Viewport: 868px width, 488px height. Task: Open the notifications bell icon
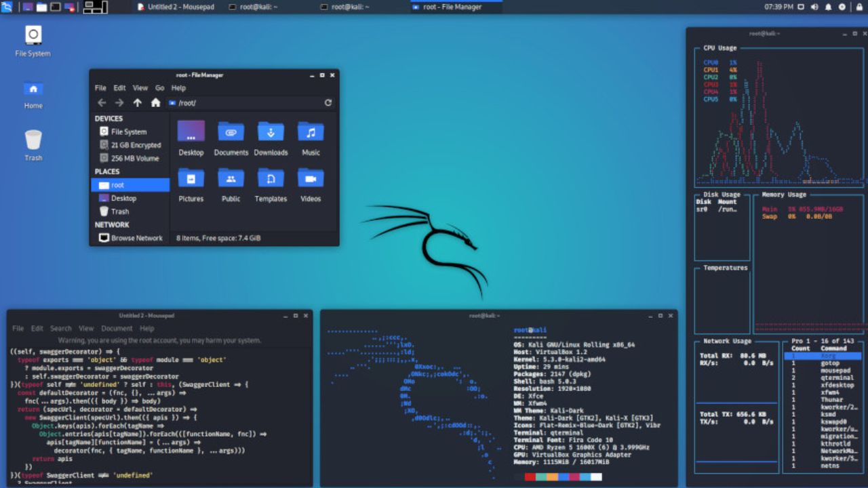(829, 7)
